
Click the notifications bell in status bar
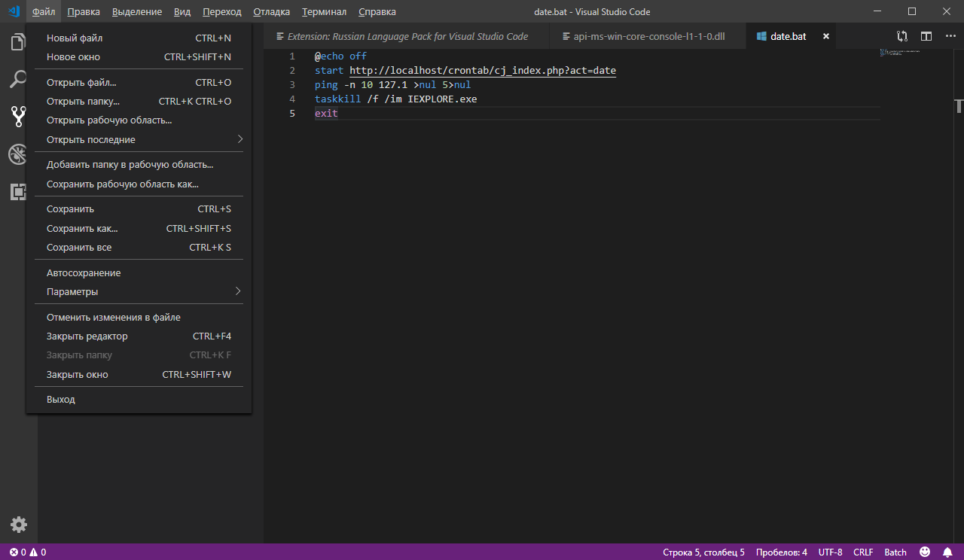coord(947,552)
